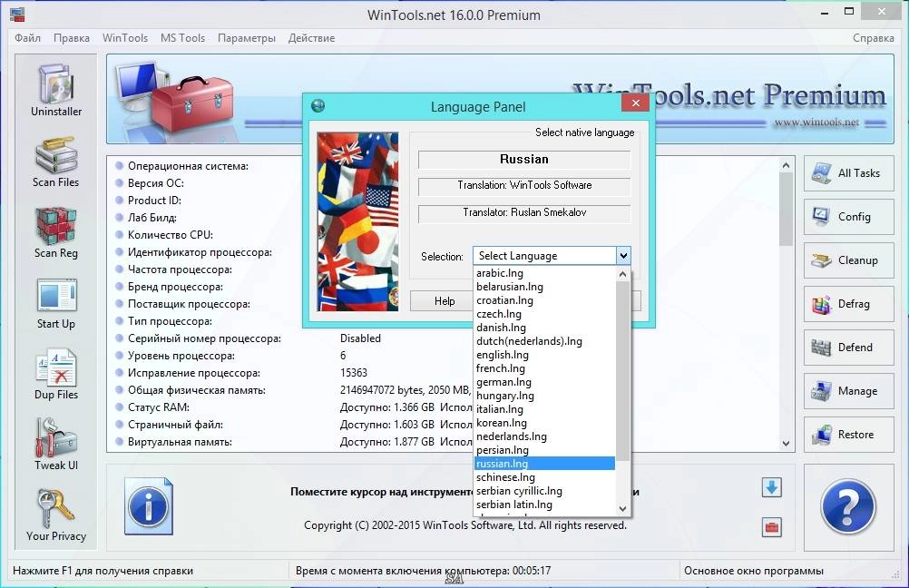This screenshot has width=909, height=588.
Task: Choose serbian cyrillic.lng language file
Action: [544, 491]
